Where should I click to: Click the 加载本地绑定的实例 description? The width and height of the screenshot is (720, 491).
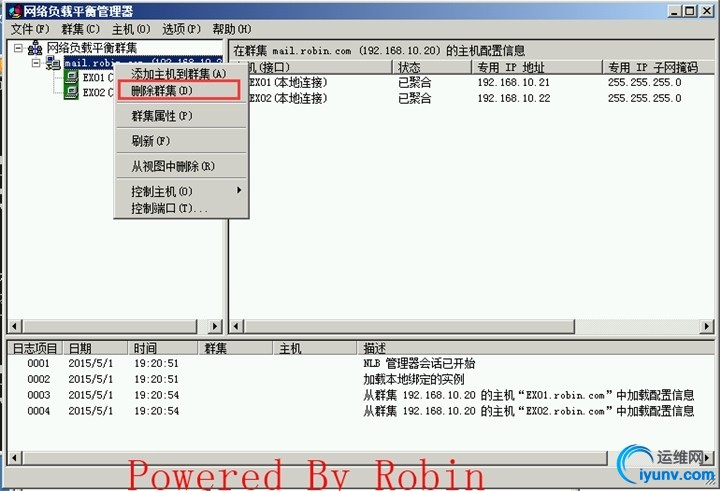point(413,379)
